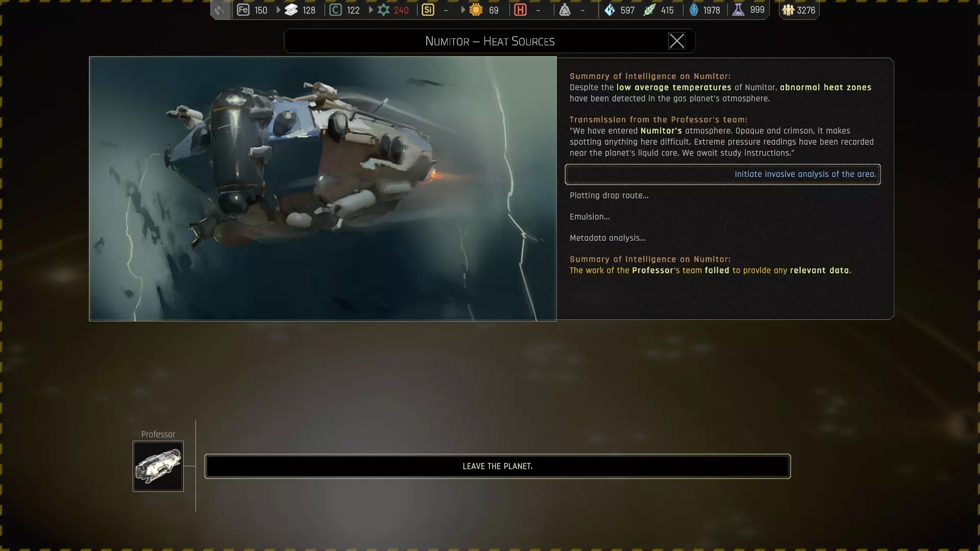The image size is (980, 551).
Task: Click the carbon (C) resource icon
Action: pyautogui.click(x=335, y=10)
